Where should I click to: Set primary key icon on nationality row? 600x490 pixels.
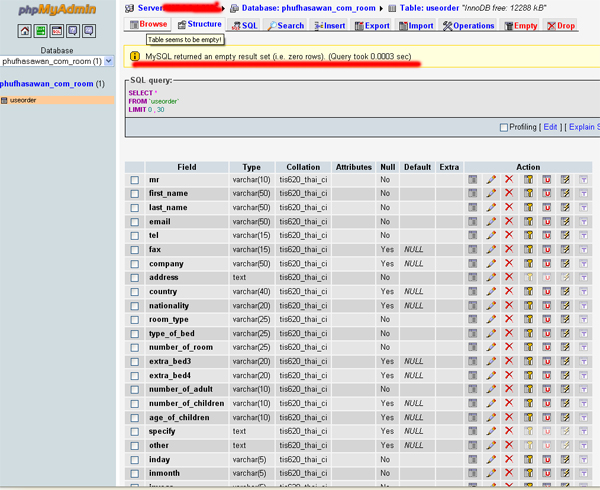pyautogui.click(x=528, y=306)
